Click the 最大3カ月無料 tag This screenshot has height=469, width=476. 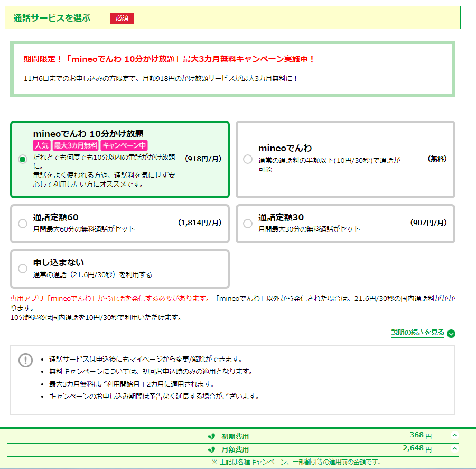76,145
